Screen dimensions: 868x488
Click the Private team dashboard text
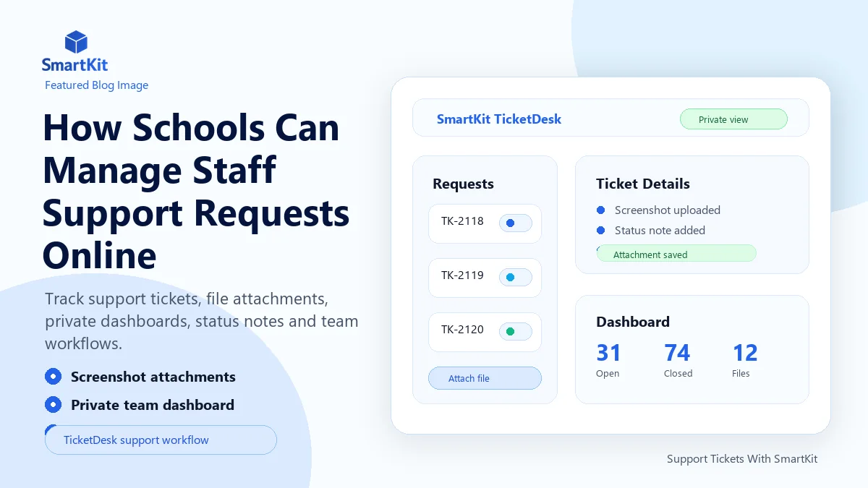click(x=153, y=405)
